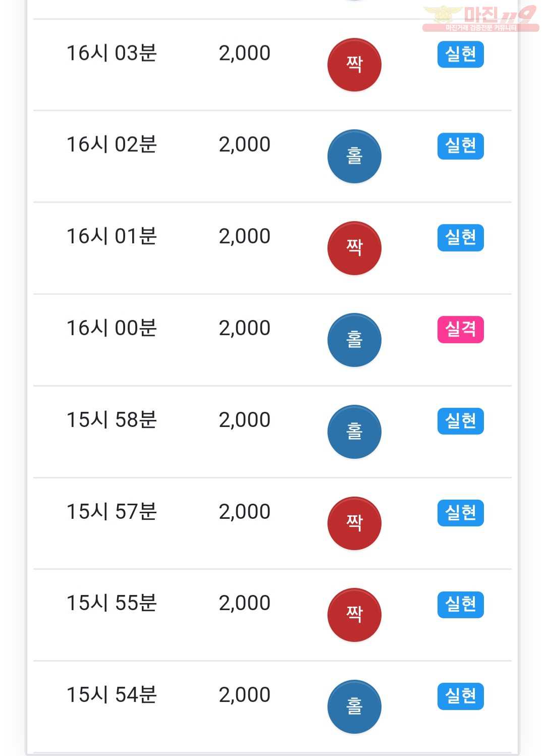Select the 2,000 amount at 15시 57분
Screen dimensions: 545x756
pos(245,512)
